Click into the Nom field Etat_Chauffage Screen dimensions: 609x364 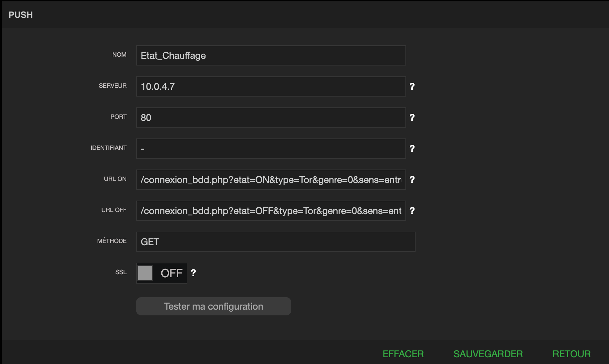click(x=270, y=55)
